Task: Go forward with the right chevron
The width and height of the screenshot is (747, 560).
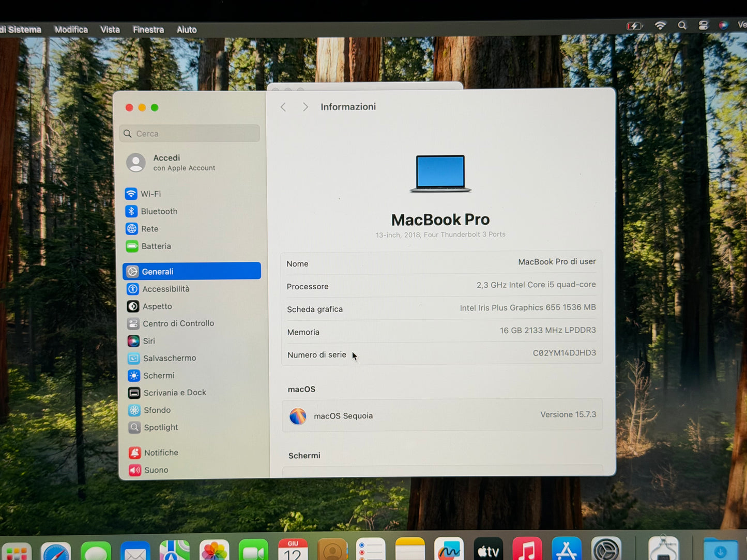Action: point(306,107)
